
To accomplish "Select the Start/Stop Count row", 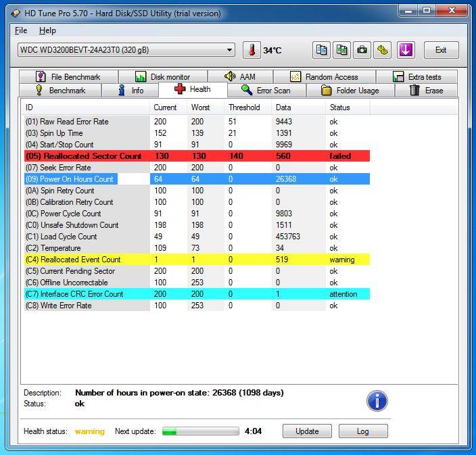I will (197, 145).
